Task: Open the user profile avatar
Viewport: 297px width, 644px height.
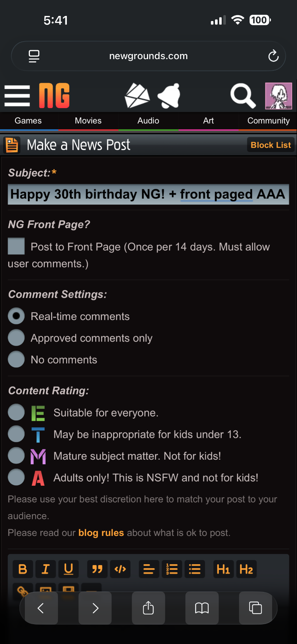Action: point(279,96)
